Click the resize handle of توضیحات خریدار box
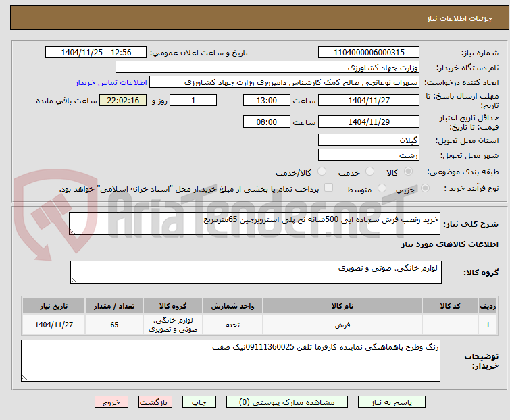Viewport: 510px width, 420px height. point(24,377)
